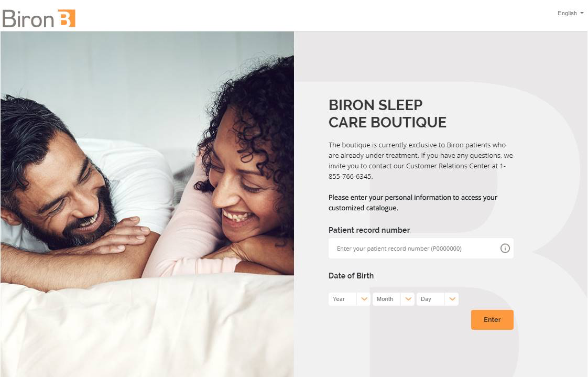588x377 pixels.
Task: Focus the patient record number field
Action: pos(421,249)
